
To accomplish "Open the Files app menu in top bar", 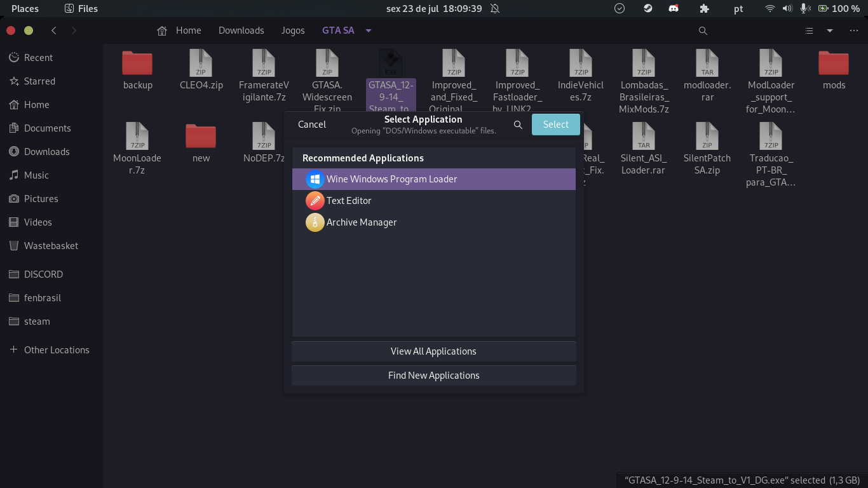I will click(81, 8).
